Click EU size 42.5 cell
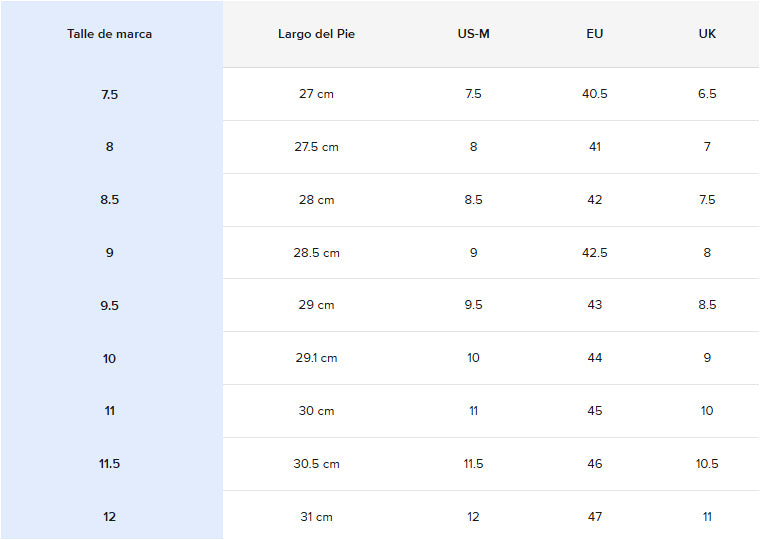The width and height of the screenshot is (760, 540). click(x=595, y=253)
